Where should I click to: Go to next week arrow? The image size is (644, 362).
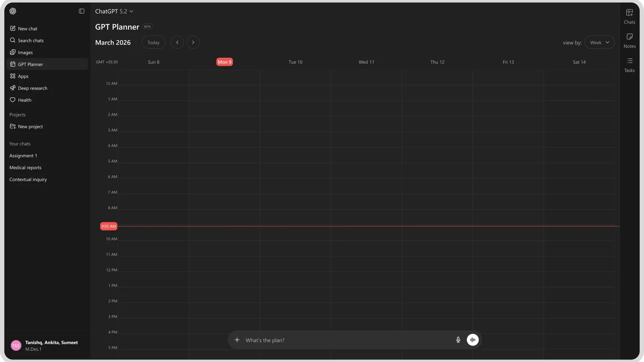pos(193,43)
